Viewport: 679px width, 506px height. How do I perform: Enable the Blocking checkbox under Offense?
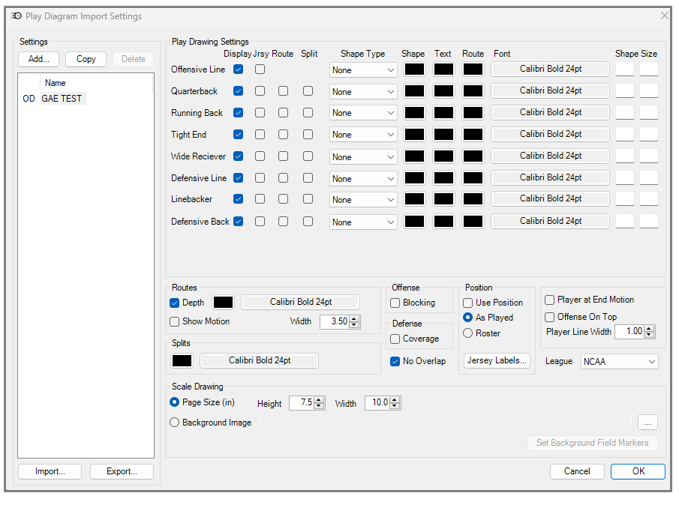(395, 303)
